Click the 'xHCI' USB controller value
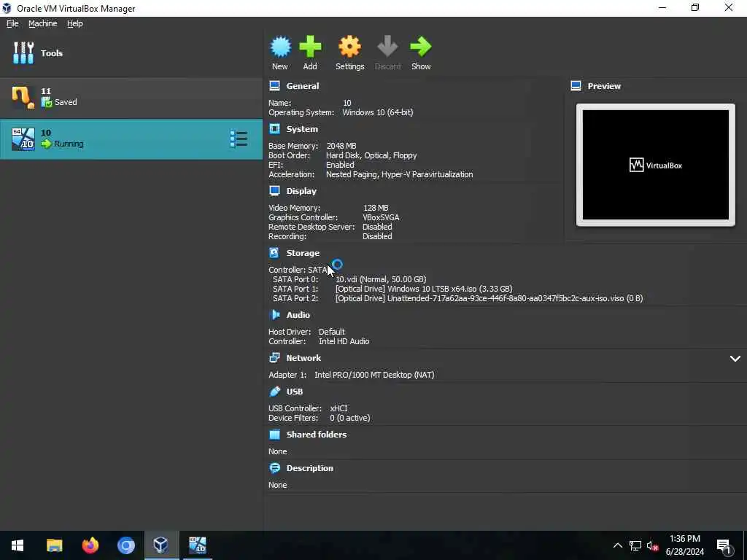This screenshot has width=747, height=560. tap(338, 408)
